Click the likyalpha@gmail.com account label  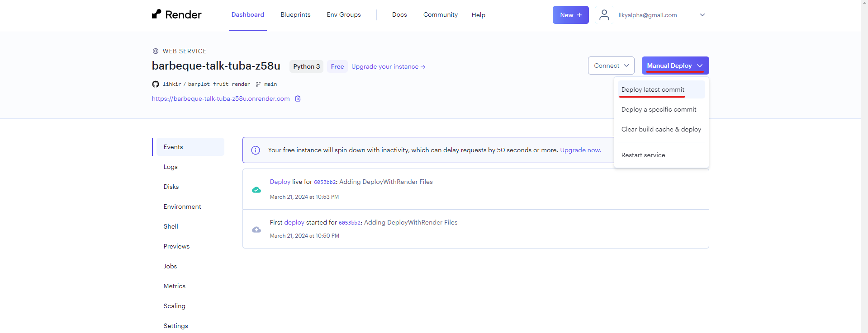(648, 15)
